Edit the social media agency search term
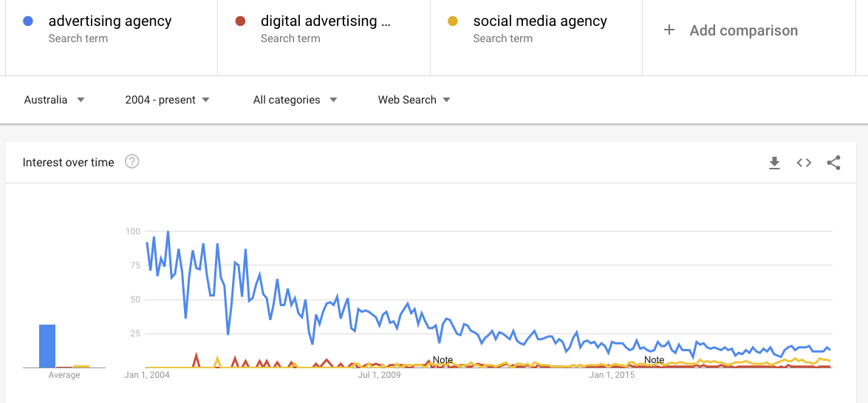 [540, 21]
